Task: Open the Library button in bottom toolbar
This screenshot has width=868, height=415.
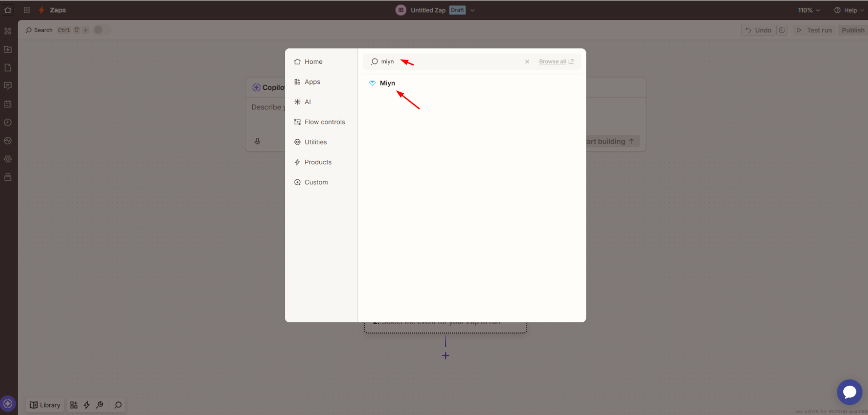Action: click(45, 405)
